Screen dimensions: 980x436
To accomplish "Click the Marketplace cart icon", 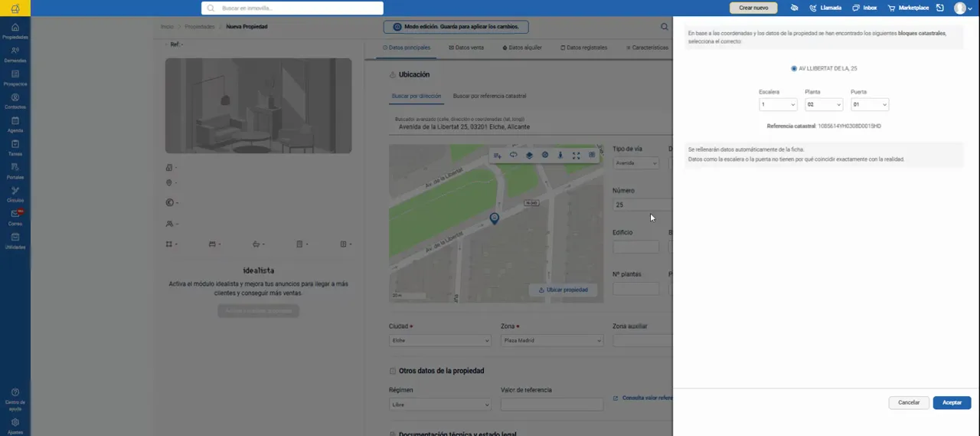I will (891, 8).
